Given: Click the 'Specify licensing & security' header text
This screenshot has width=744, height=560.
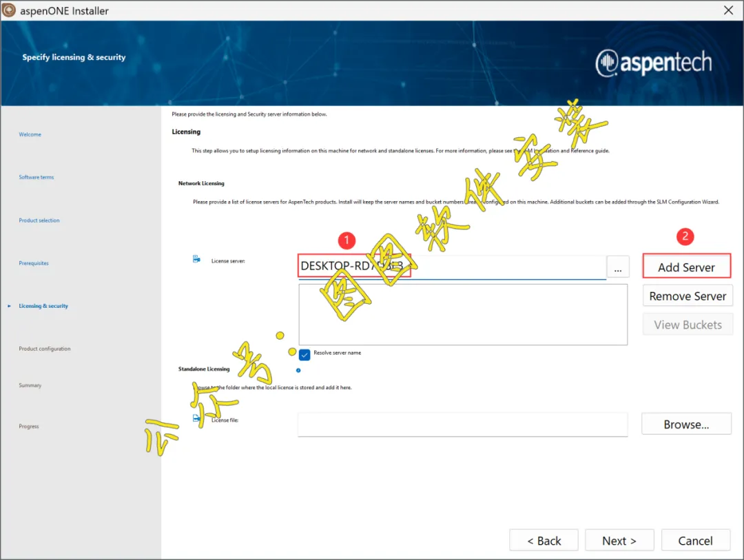Looking at the screenshot, I should click(x=74, y=57).
